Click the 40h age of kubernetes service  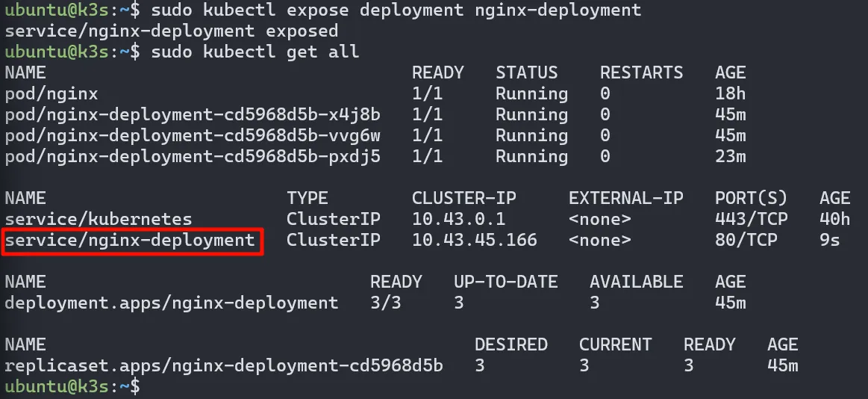pos(834,220)
